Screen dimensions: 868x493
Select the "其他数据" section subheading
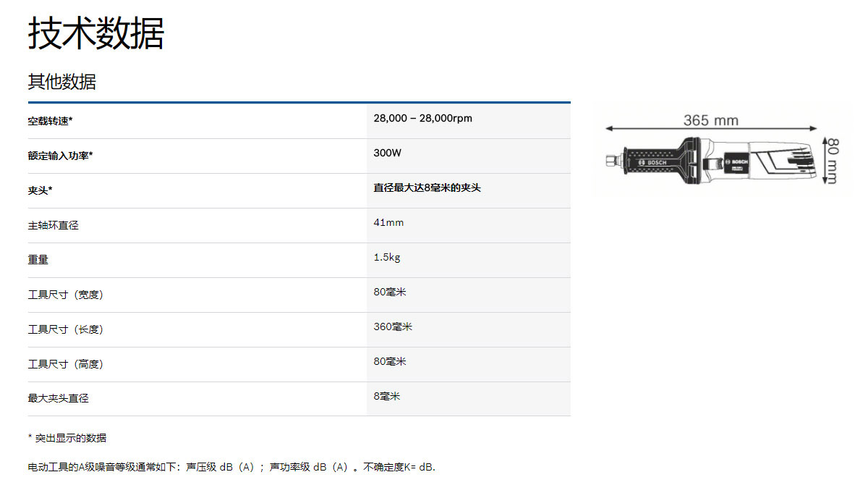point(62,82)
